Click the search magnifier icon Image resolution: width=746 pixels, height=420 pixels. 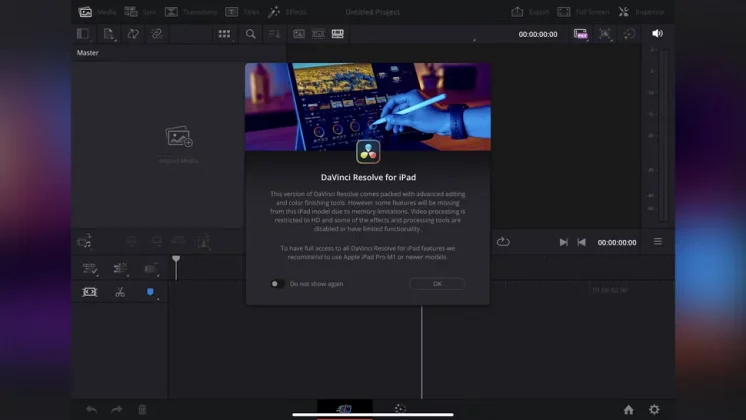[x=251, y=34]
